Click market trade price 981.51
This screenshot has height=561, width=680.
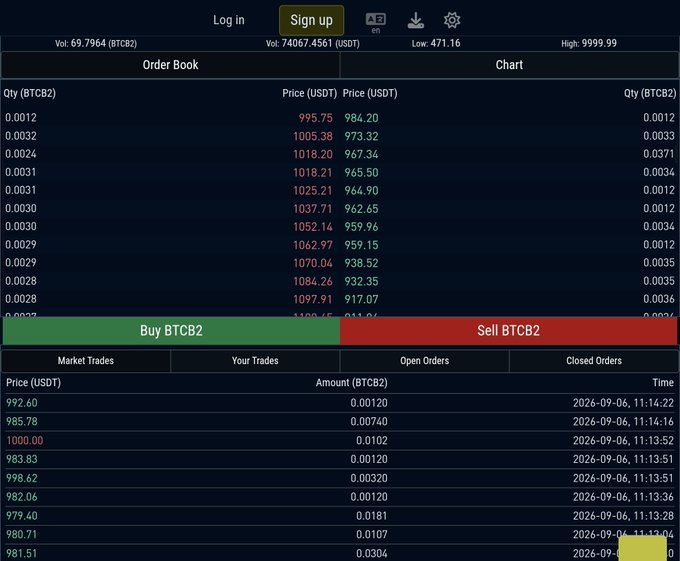pyautogui.click(x=22, y=554)
